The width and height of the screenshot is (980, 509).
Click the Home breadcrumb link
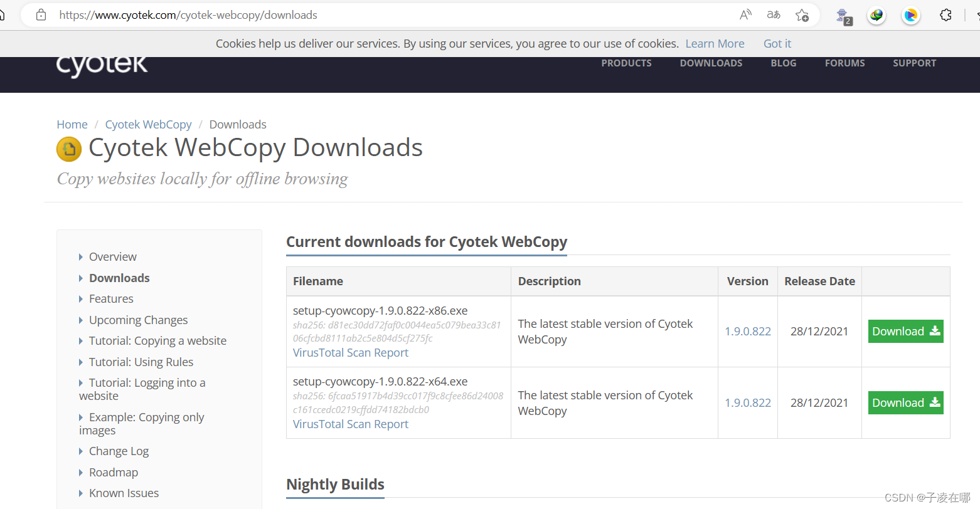[x=72, y=125]
